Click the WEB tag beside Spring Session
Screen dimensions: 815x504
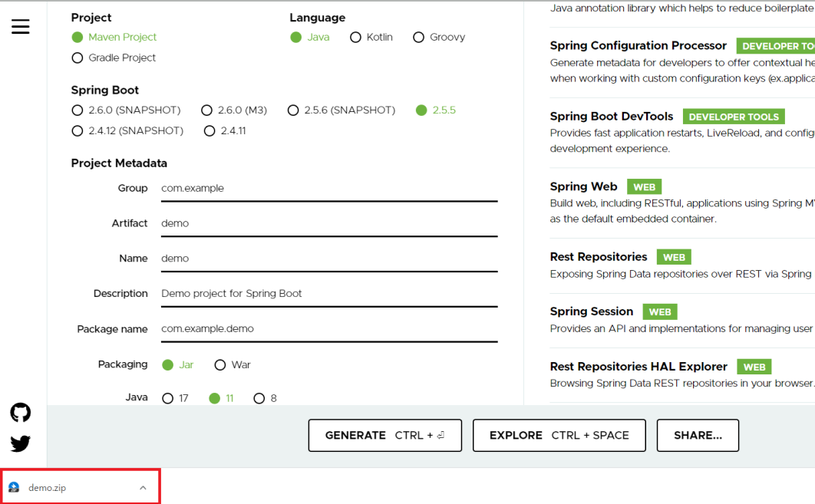[659, 311]
